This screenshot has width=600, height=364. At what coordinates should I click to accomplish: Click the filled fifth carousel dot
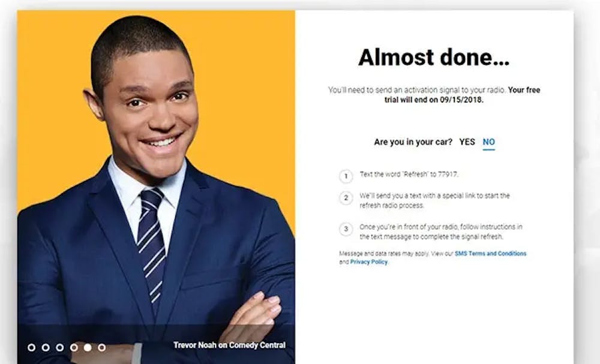[x=88, y=348]
